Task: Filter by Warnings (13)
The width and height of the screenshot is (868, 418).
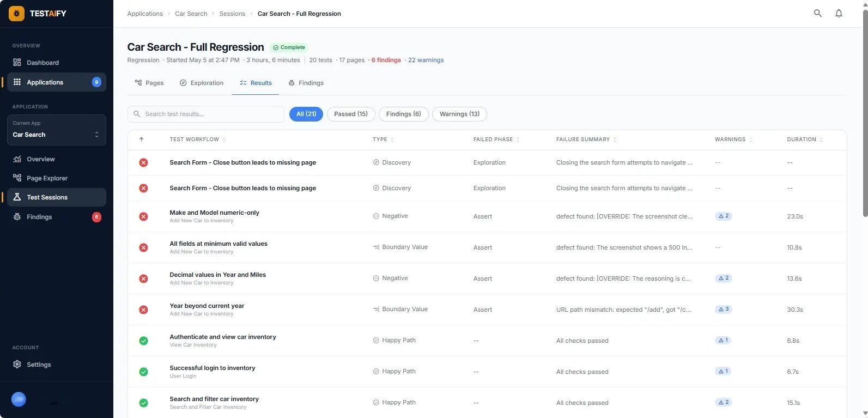Action: (459, 114)
